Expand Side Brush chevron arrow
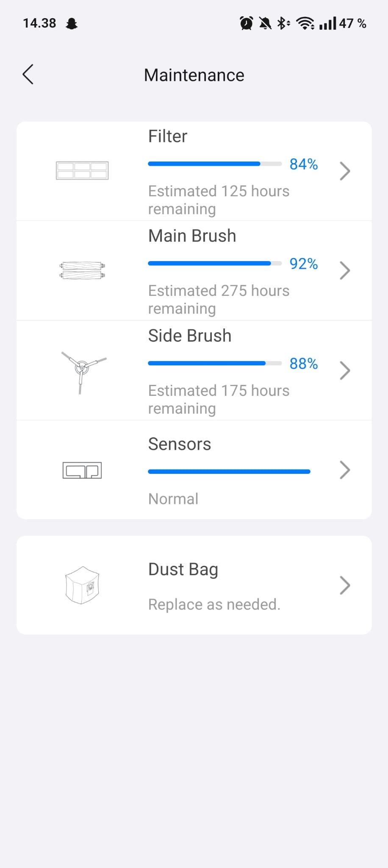 [345, 370]
